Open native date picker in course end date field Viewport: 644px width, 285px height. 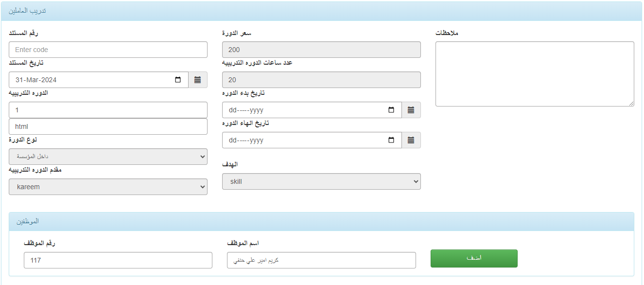click(392, 141)
